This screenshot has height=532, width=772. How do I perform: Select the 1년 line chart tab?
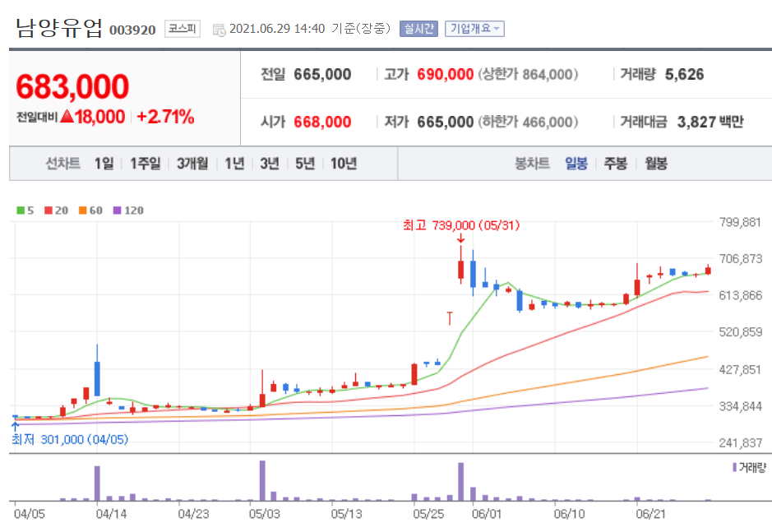[234, 163]
